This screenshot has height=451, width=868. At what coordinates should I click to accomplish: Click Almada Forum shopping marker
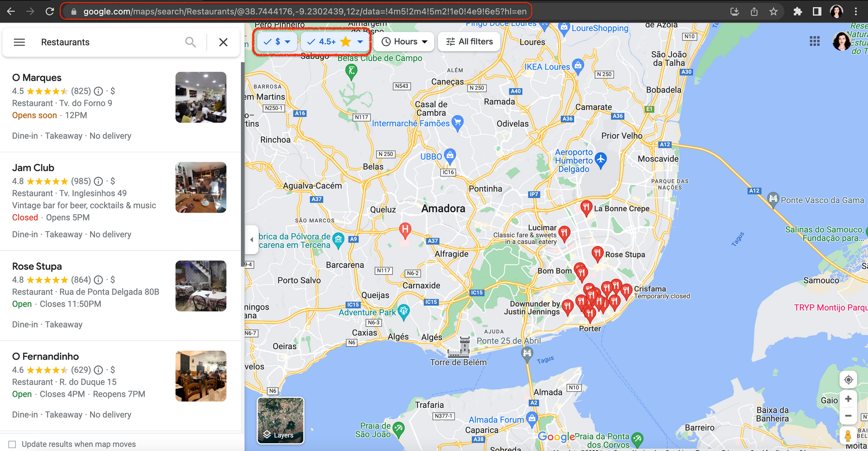[532, 418]
